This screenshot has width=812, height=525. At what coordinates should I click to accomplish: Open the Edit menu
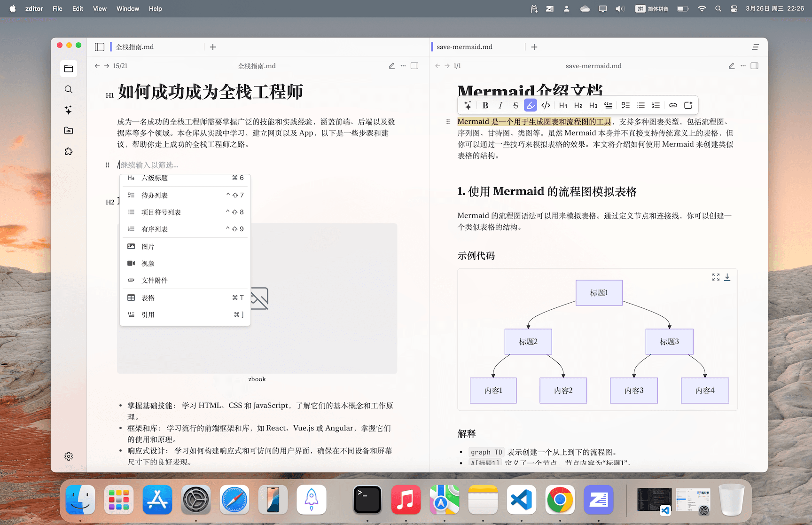tap(78, 8)
